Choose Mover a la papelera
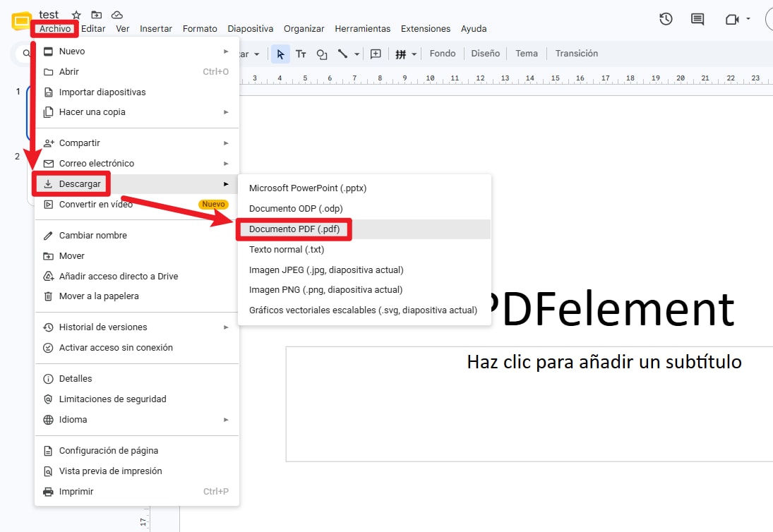Image resolution: width=773 pixels, height=532 pixels. click(136, 296)
